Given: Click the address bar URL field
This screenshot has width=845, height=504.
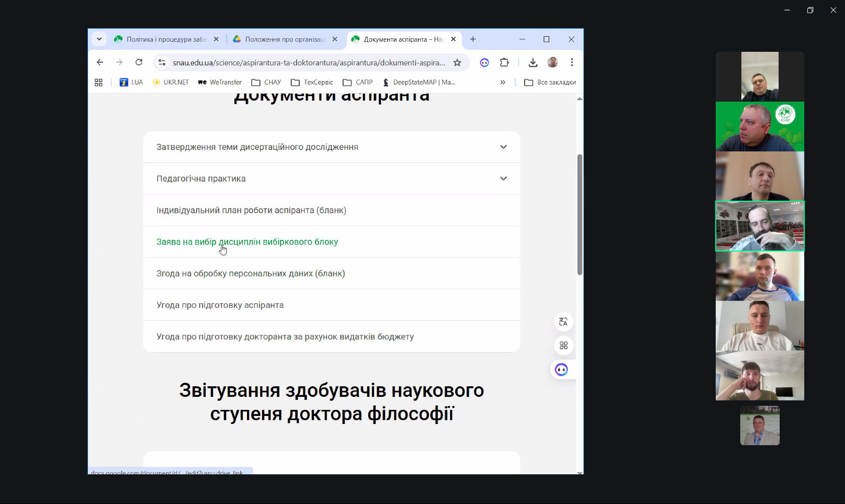Looking at the screenshot, I should (x=308, y=63).
